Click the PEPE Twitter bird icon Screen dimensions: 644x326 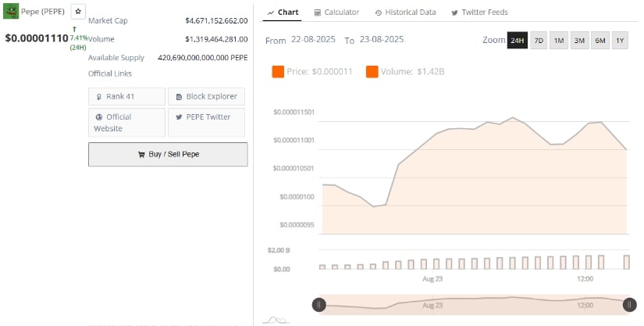[179, 117]
